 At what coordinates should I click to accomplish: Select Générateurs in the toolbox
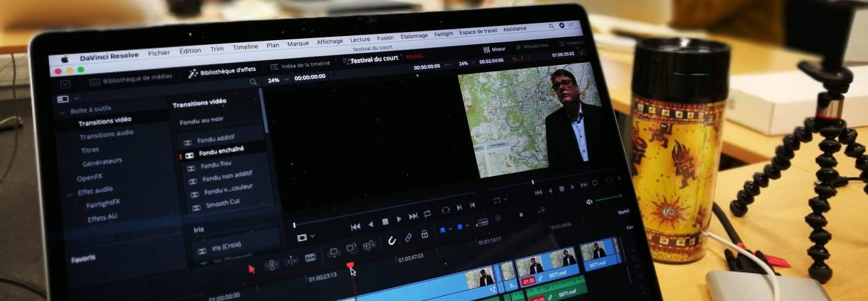pyautogui.click(x=102, y=162)
